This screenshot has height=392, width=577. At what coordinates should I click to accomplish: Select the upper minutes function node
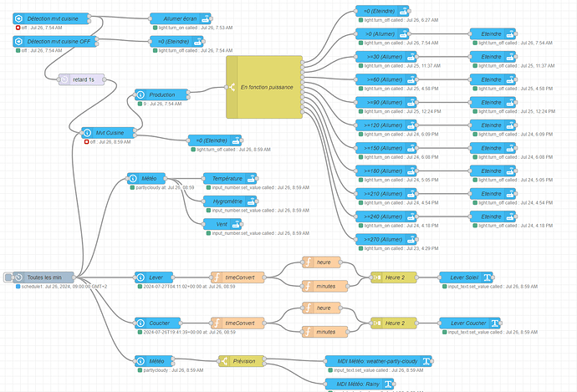pyautogui.click(x=325, y=286)
